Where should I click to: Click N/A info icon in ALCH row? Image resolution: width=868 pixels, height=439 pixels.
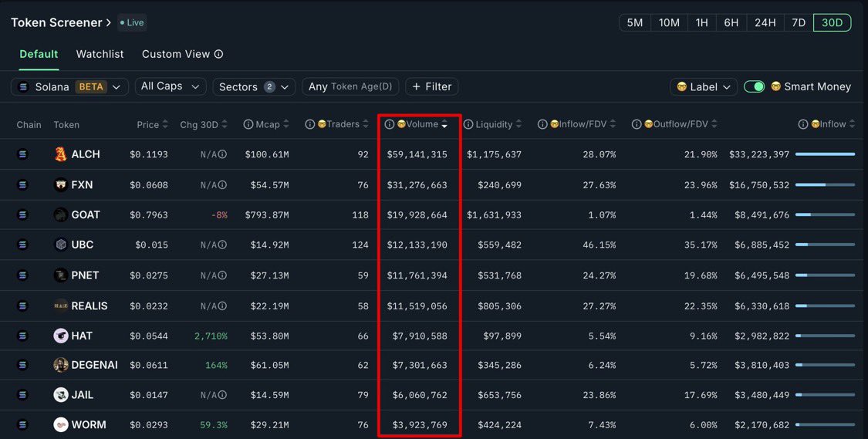(222, 154)
